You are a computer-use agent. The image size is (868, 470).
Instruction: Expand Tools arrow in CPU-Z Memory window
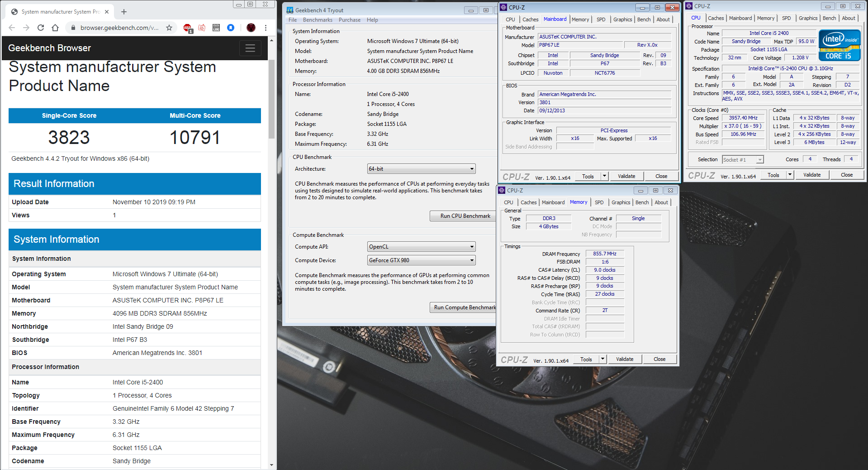(x=602, y=359)
